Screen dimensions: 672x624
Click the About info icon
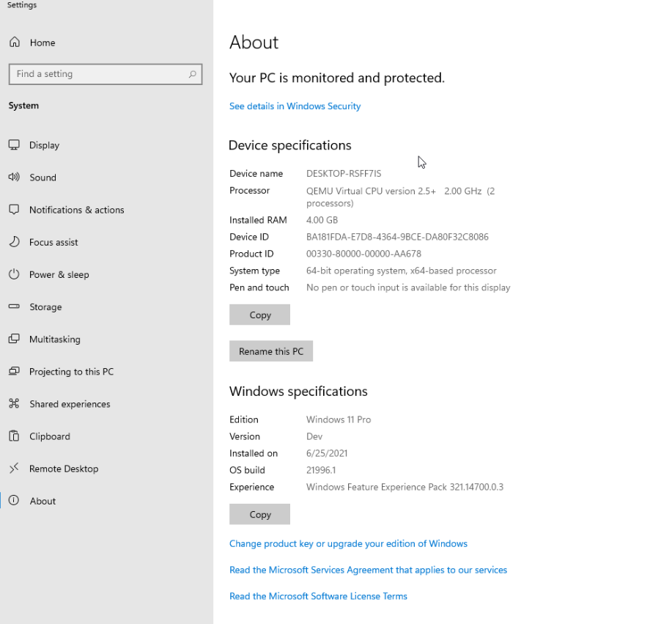click(13, 500)
